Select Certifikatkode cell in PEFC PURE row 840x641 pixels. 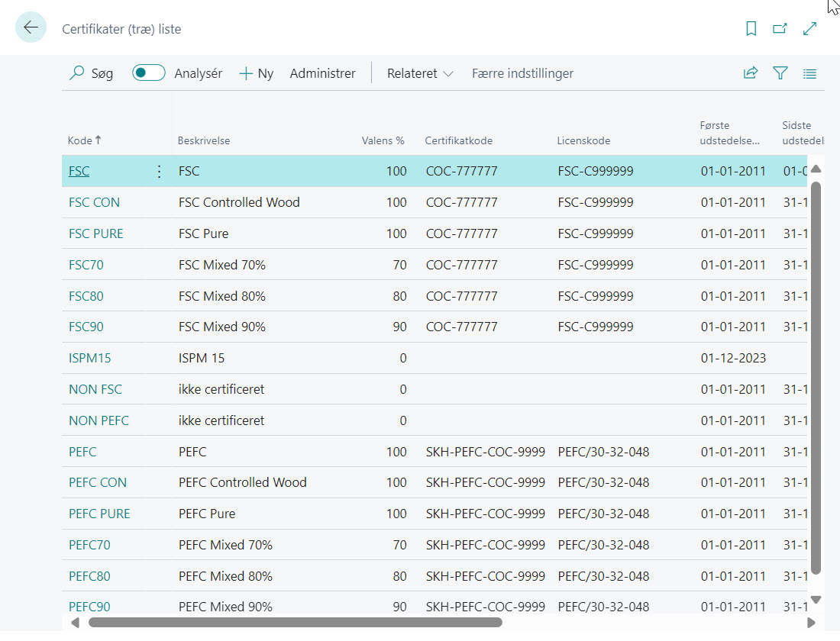[x=486, y=514]
